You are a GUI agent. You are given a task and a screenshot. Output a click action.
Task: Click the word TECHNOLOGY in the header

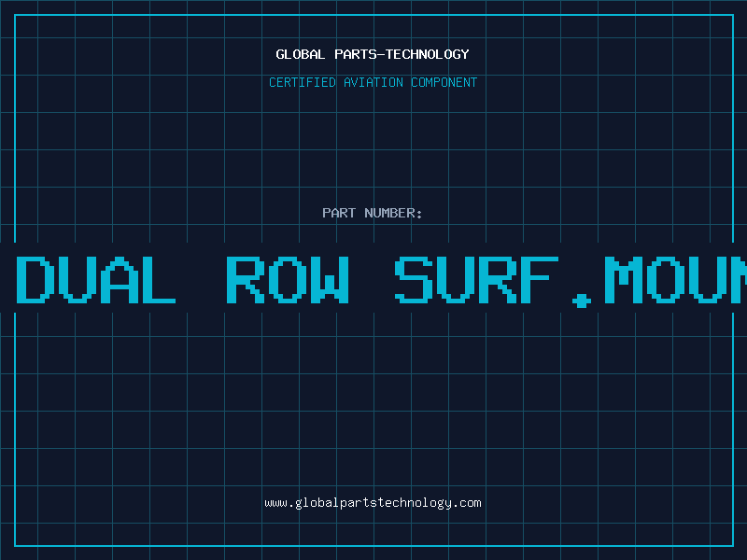[x=428, y=55]
